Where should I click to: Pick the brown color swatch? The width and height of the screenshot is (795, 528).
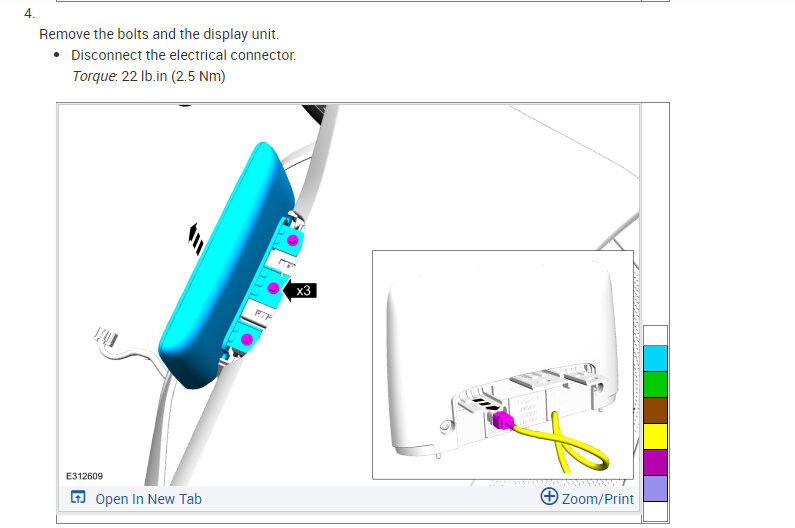(x=655, y=410)
